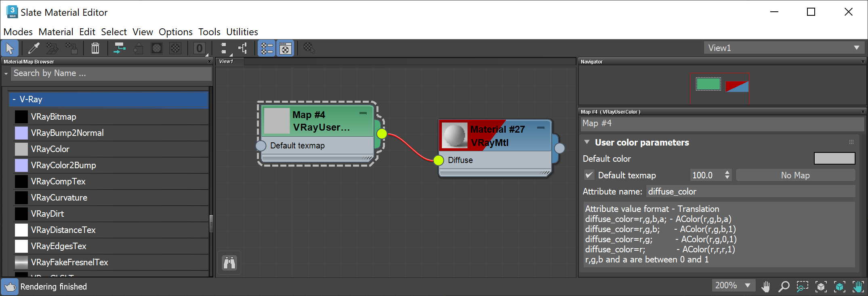Open the Options menu
Image resolution: width=868 pixels, height=296 pixels.
click(175, 32)
